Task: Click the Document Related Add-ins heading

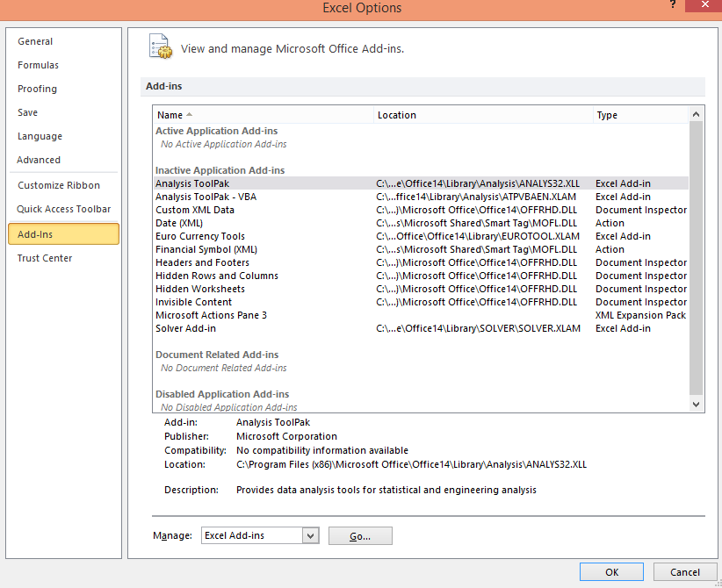Action: [217, 355]
